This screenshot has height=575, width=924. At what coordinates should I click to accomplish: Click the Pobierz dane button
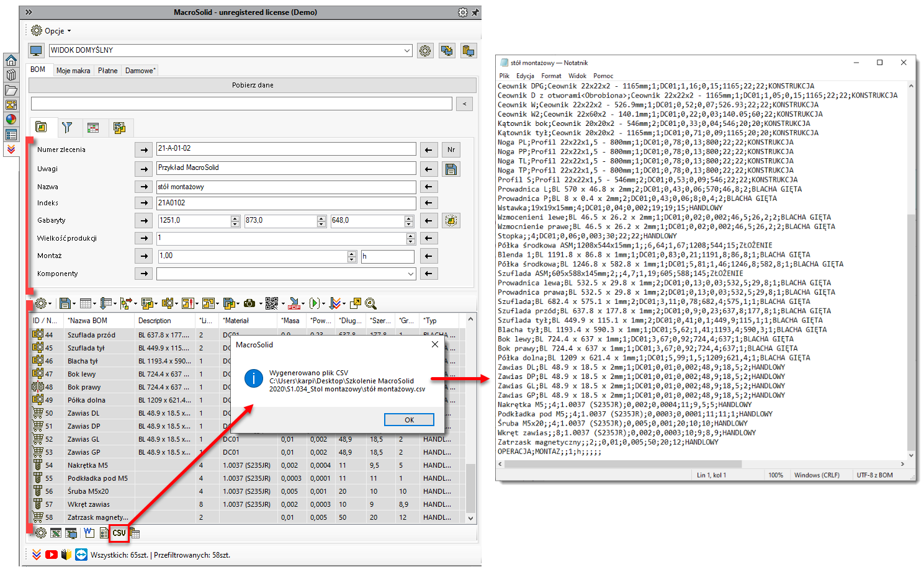253,85
